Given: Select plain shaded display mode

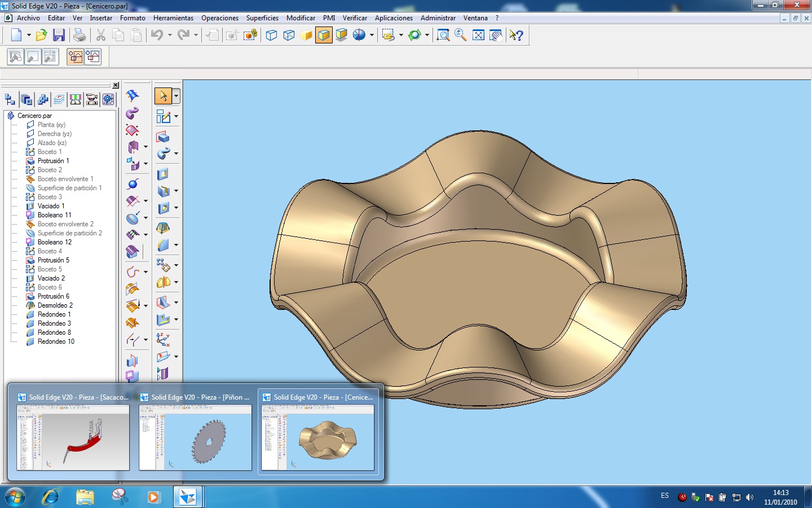Looking at the screenshot, I should pyautogui.click(x=306, y=35).
